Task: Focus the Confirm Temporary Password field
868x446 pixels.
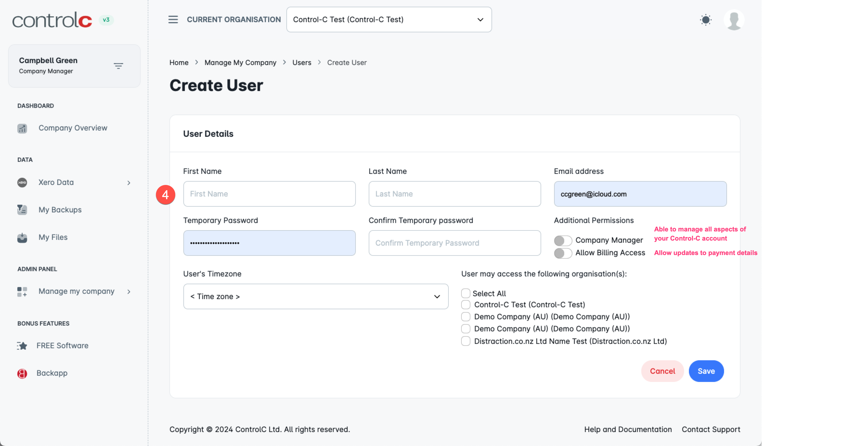Action: pyautogui.click(x=454, y=243)
